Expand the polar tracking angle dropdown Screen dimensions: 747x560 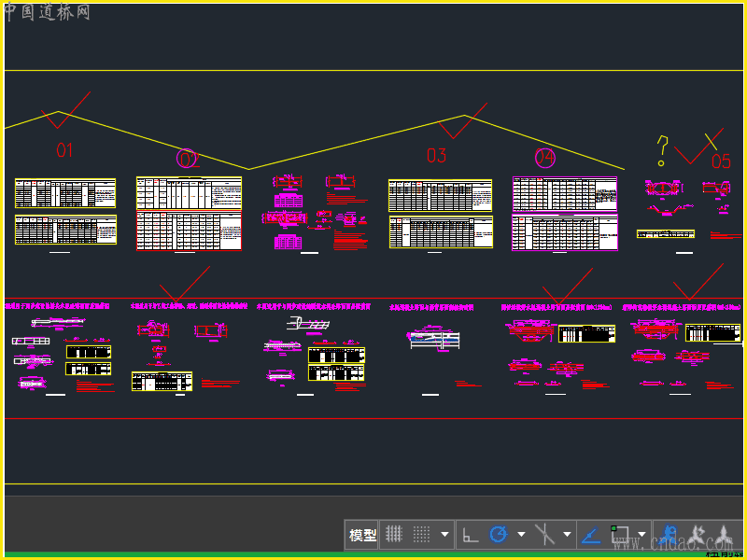(x=521, y=535)
